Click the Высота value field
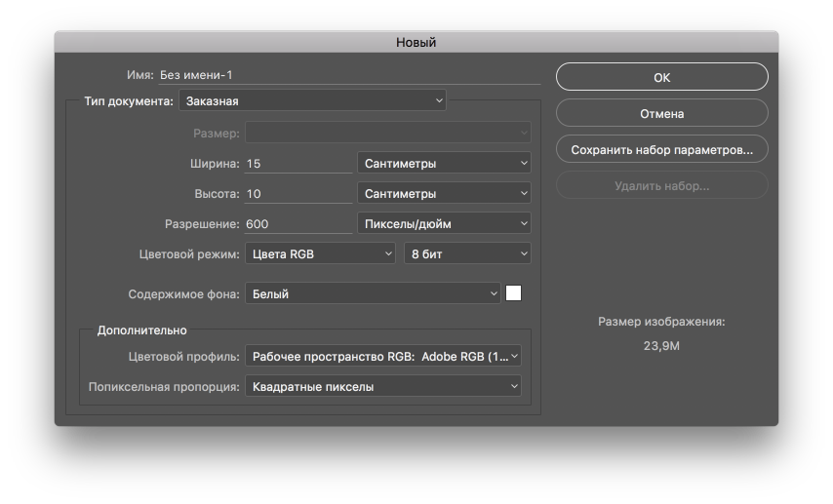The width and height of the screenshot is (833, 504). [297, 194]
